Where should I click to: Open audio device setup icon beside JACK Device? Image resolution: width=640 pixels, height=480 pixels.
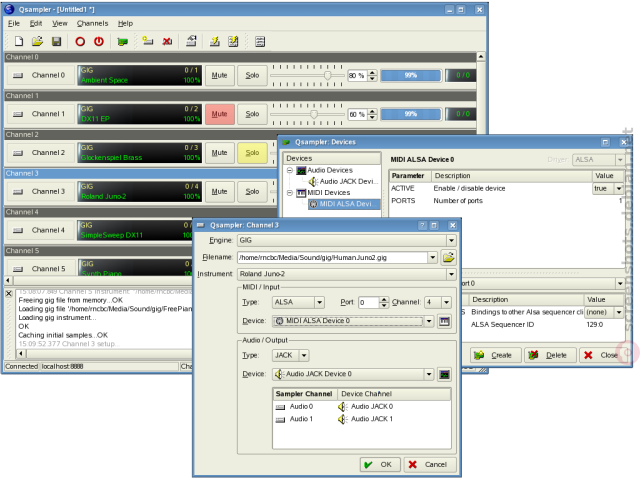(444, 374)
